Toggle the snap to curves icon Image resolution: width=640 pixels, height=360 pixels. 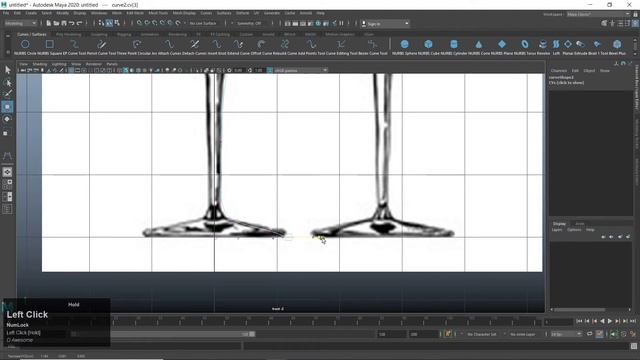[147, 23]
